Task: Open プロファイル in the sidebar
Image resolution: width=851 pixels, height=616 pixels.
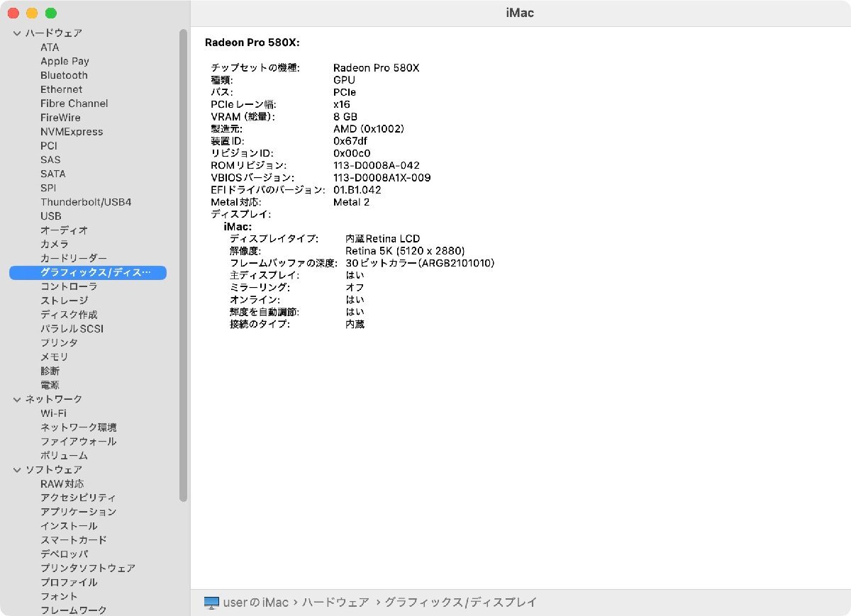Action: tap(69, 583)
